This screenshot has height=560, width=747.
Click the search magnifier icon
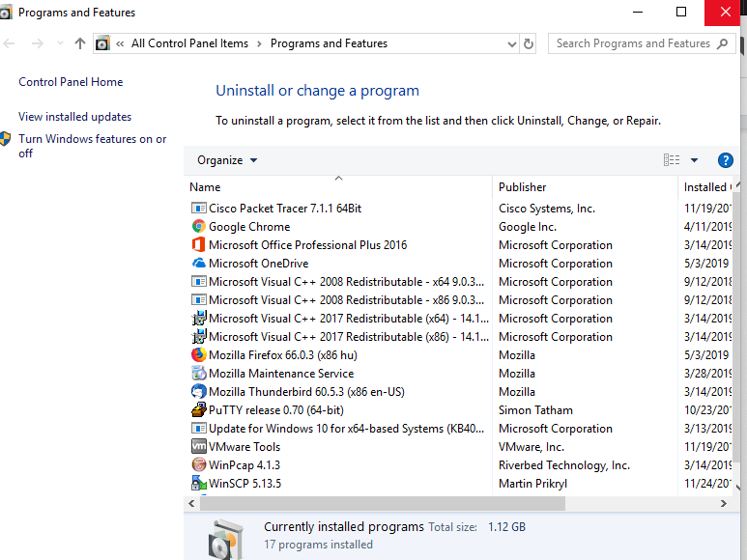[723, 43]
